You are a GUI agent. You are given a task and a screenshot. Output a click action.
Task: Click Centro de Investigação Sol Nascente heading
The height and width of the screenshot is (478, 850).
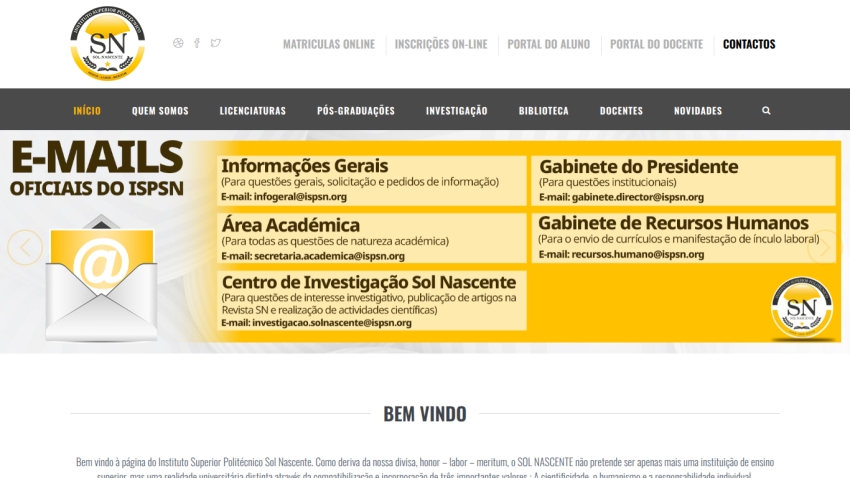[369, 282]
